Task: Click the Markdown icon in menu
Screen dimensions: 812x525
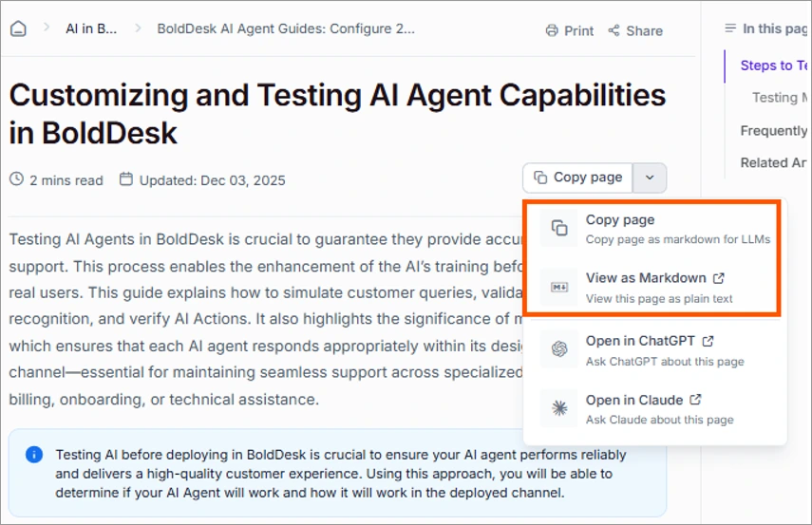Action: 559,287
